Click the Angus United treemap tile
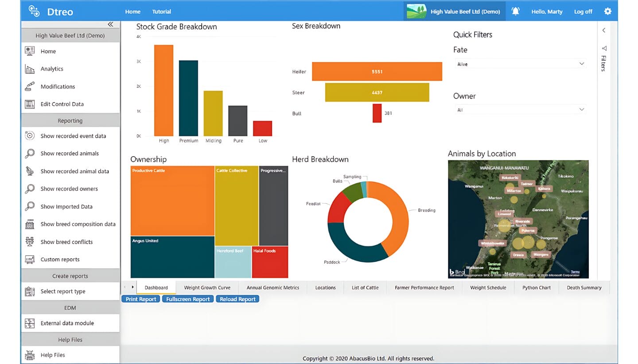This screenshot has width=638, height=364. [172, 257]
